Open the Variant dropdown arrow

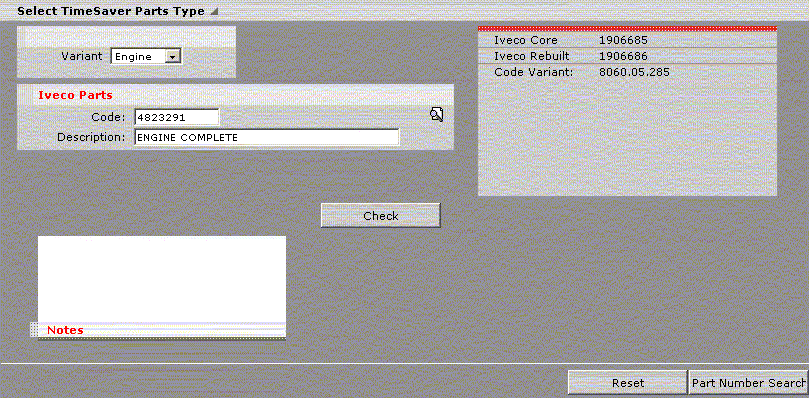[173, 57]
